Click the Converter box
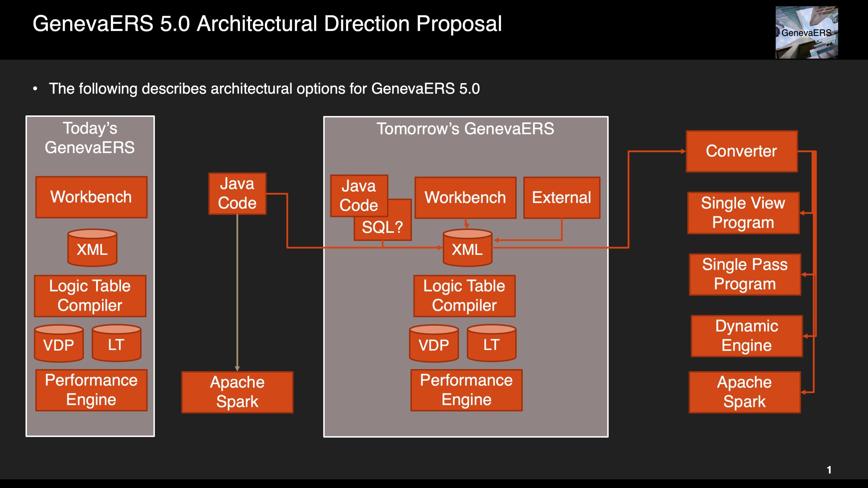Screen dimensions: 868x488 click(x=742, y=151)
